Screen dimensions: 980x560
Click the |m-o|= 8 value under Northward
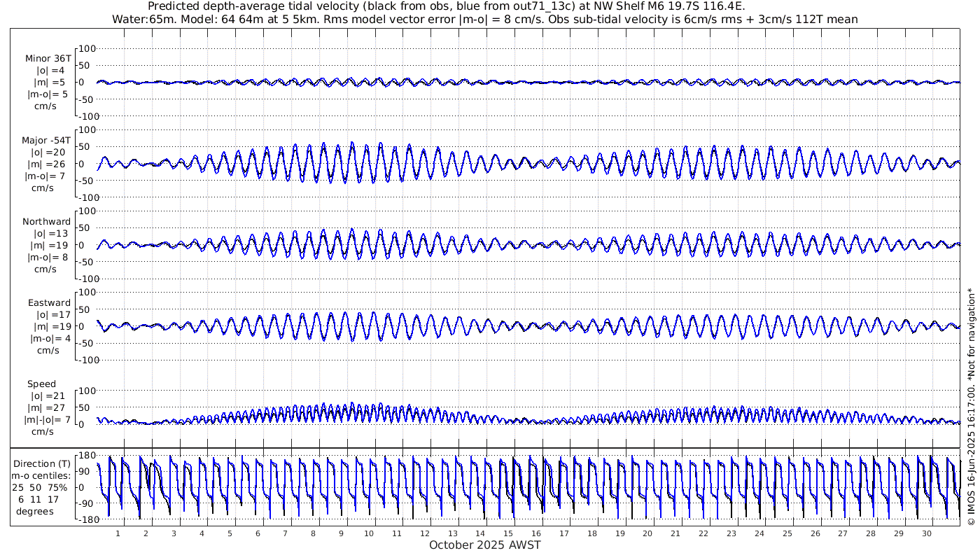click(48, 257)
